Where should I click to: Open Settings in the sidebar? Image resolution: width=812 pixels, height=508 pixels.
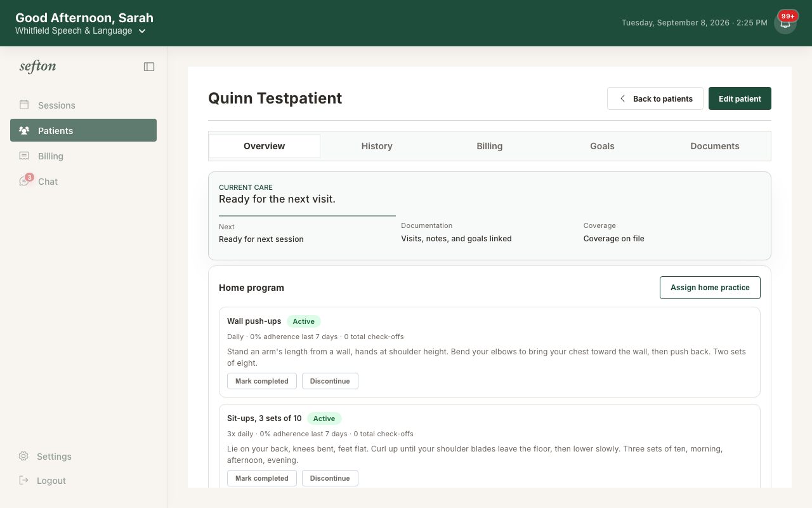83,456
